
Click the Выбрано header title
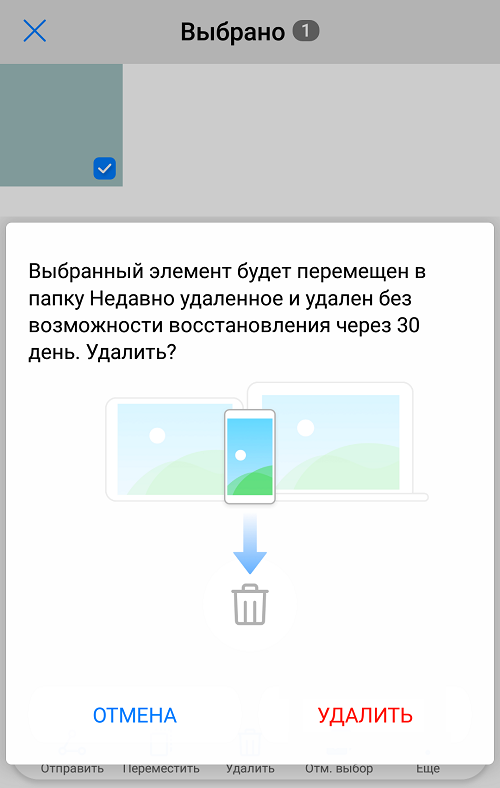tap(233, 32)
